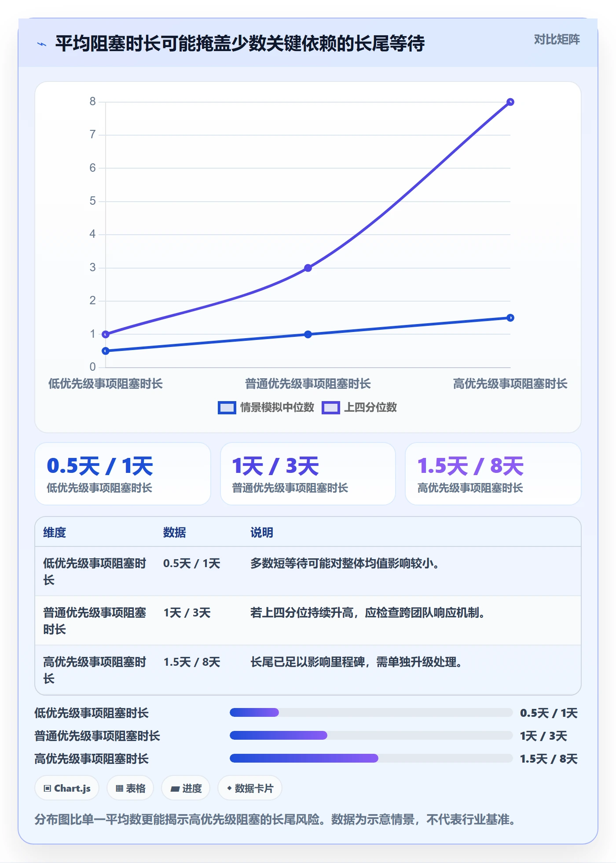This screenshot has height=863, width=616.
Task: Click the Chart.js tag chip
Action: pyautogui.click(x=67, y=788)
